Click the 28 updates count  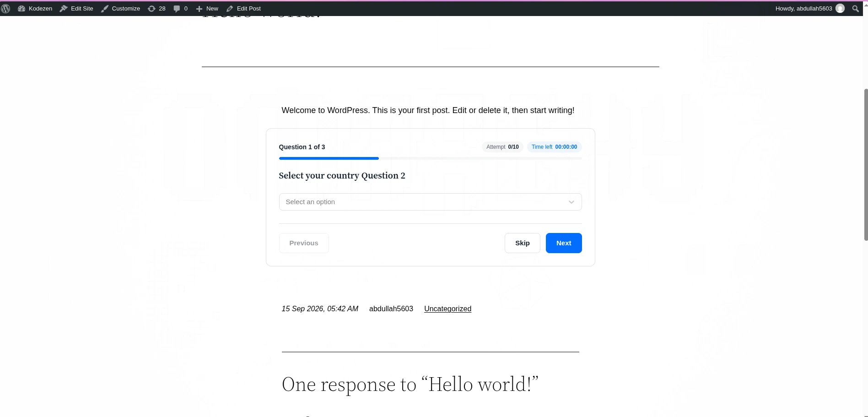click(162, 9)
